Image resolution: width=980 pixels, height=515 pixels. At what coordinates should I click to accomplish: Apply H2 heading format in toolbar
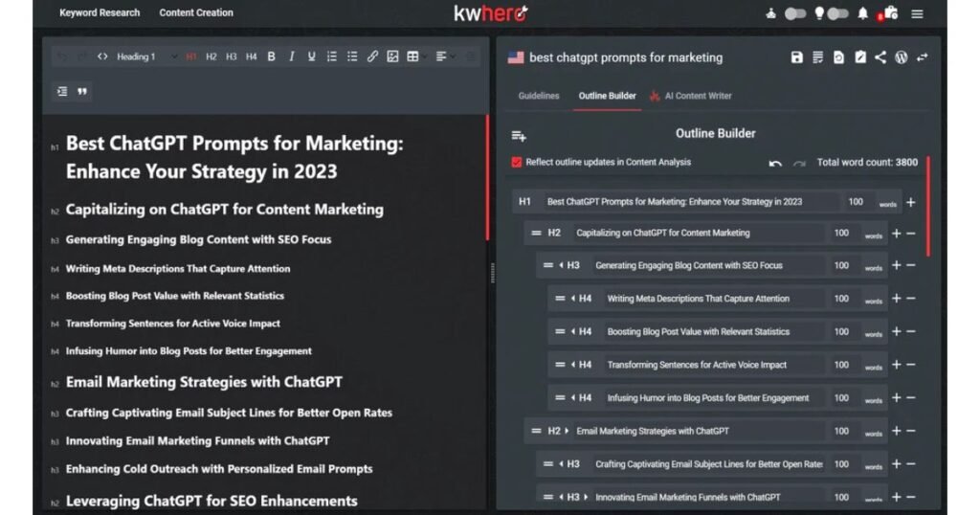(212, 56)
